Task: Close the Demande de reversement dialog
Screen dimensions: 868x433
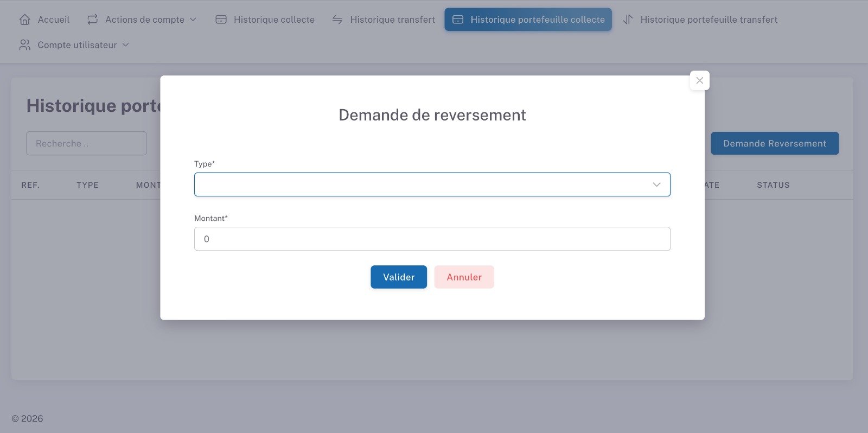Action: pos(699,80)
